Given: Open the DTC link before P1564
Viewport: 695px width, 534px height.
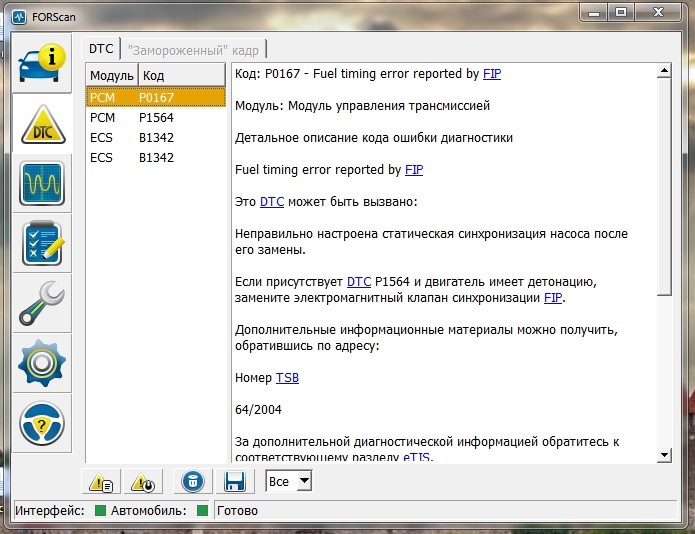Looking at the screenshot, I should tap(359, 282).
